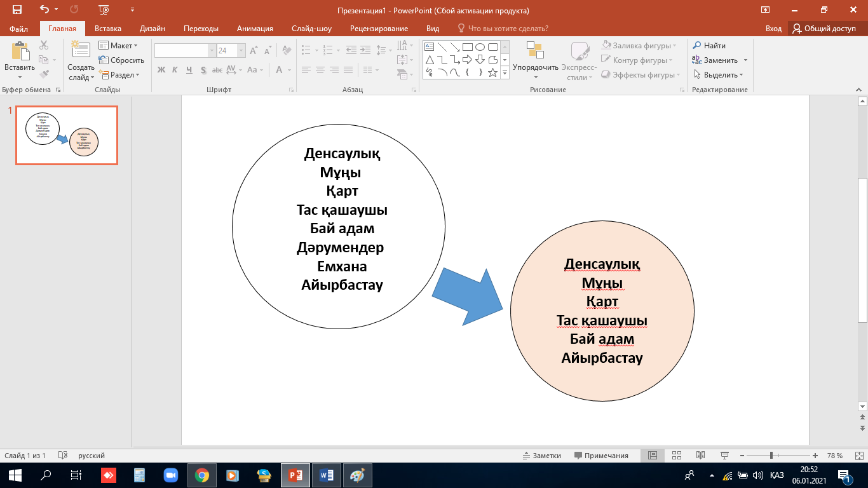Toggle bold formatting button

tap(161, 70)
